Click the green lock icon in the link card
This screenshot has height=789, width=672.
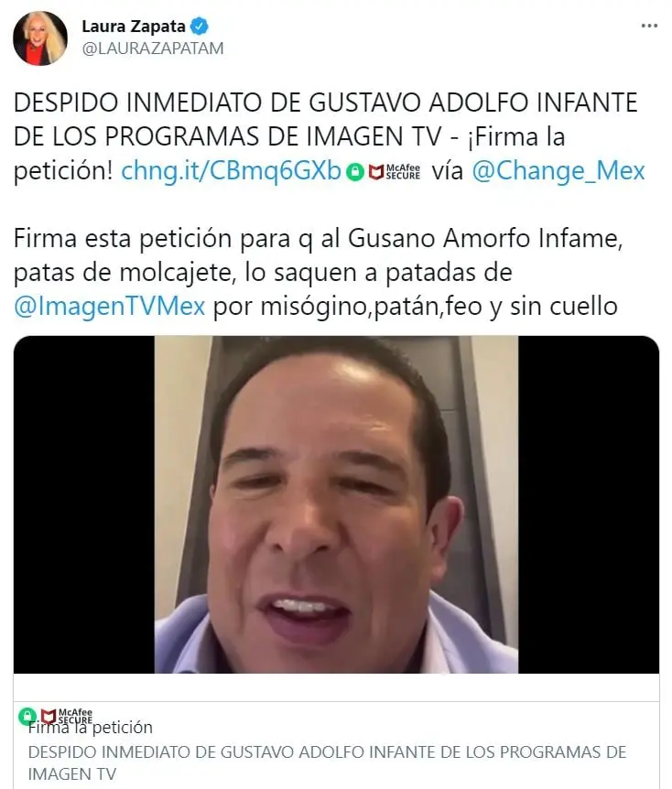tap(27, 716)
